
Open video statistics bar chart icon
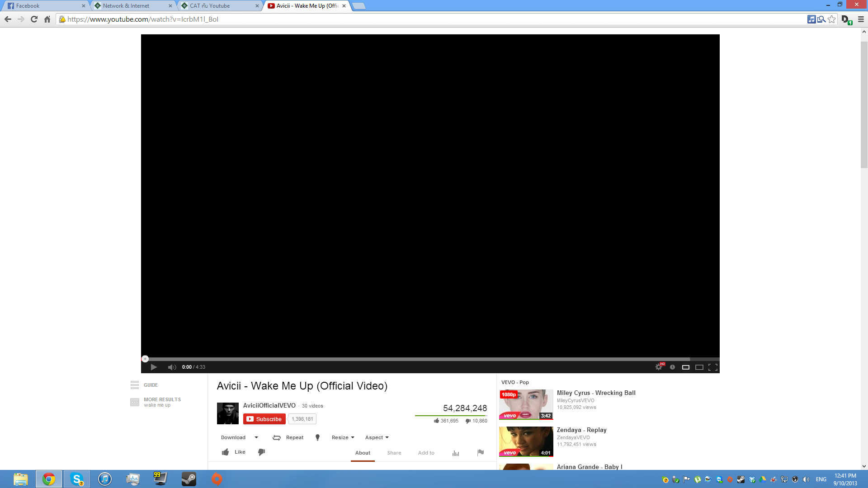click(456, 453)
